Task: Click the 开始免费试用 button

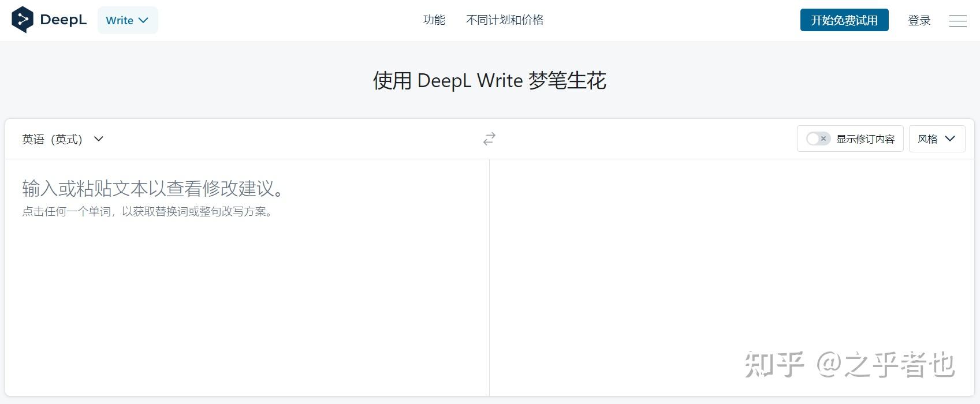Action: (844, 20)
